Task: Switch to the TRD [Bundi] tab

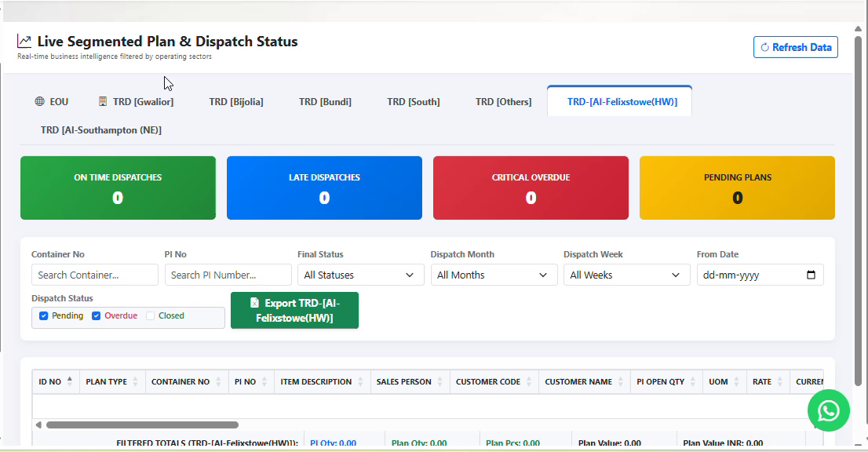Action: click(x=325, y=102)
